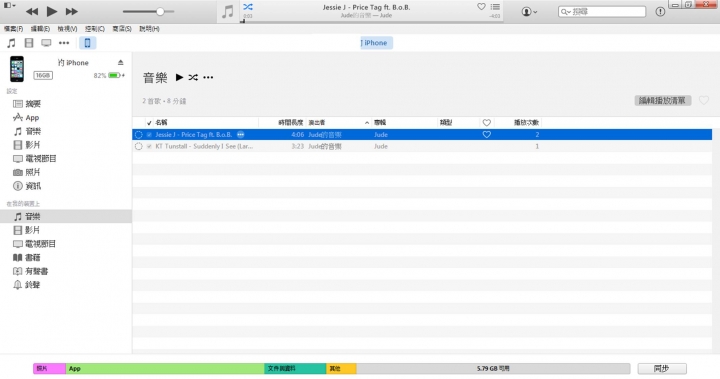The image size is (720, 379).
Task: Open 影片 sync settings under 設定
Action: 27,145
